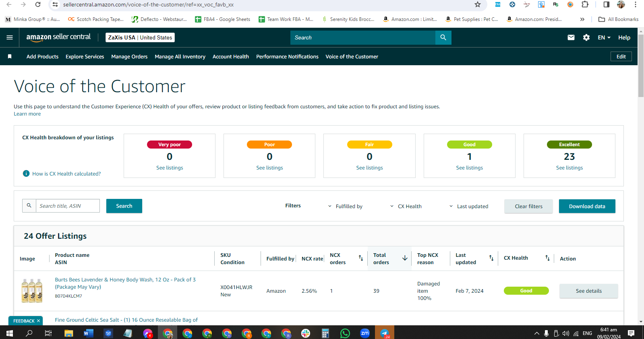Open the Seller Central settings gear
Image resolution: width=644 pixels, height=339 pixels.
tap(586, 37)
